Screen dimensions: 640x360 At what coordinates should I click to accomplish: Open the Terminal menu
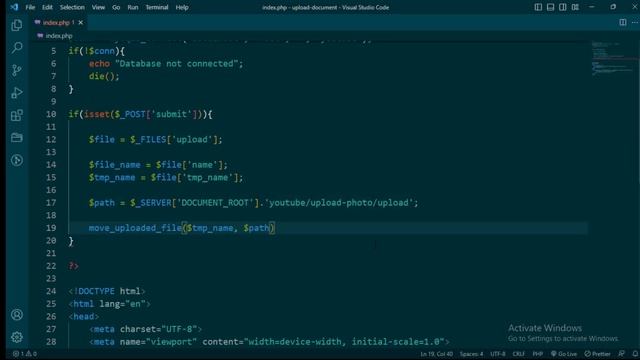157,7
